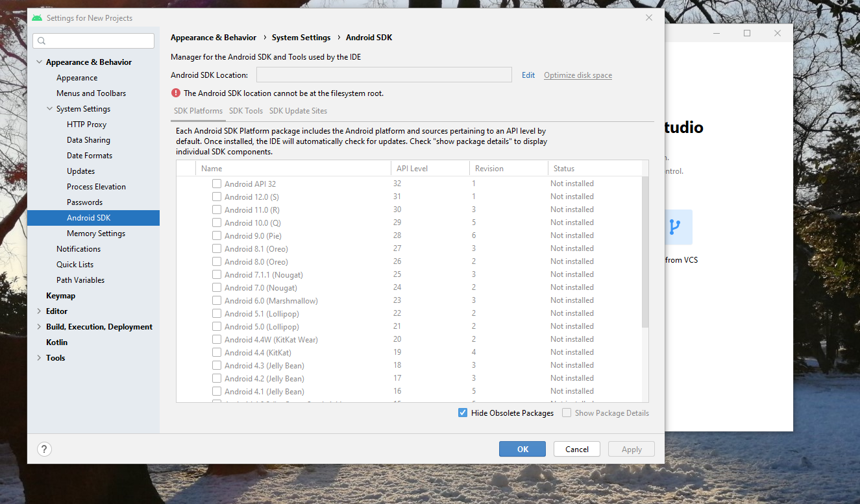This screenshot has width=860, height=504.
Task: Click the SDK platforms list vertical scrollbar
Action: tap(645, 251)
